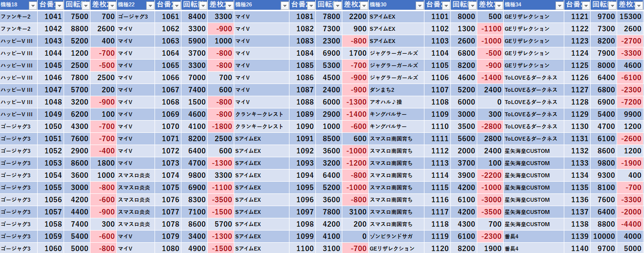
Task: Open the 台番 filter dropdown beside 機種34
Action: 585,5
